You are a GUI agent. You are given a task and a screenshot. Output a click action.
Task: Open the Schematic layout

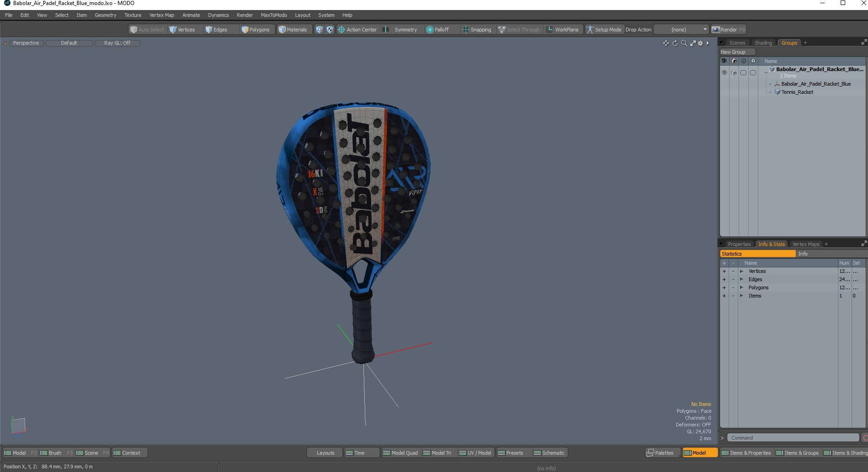coord(549,453)
